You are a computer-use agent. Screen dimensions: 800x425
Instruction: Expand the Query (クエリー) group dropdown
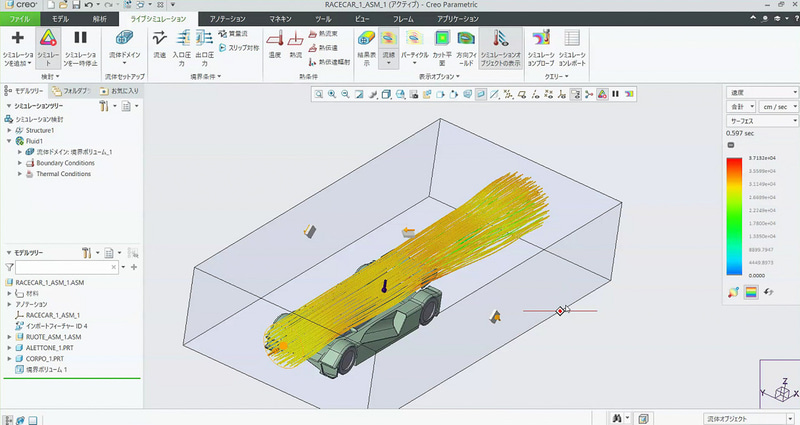557,77
